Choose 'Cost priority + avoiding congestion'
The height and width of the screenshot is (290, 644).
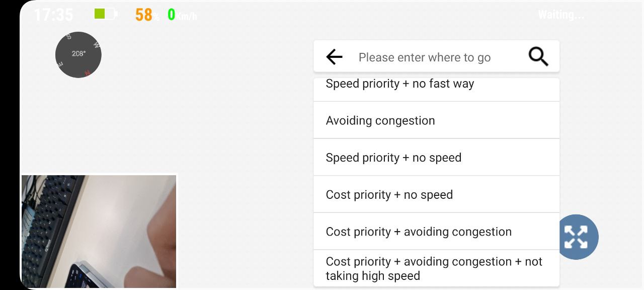click(x=436, y=232)
